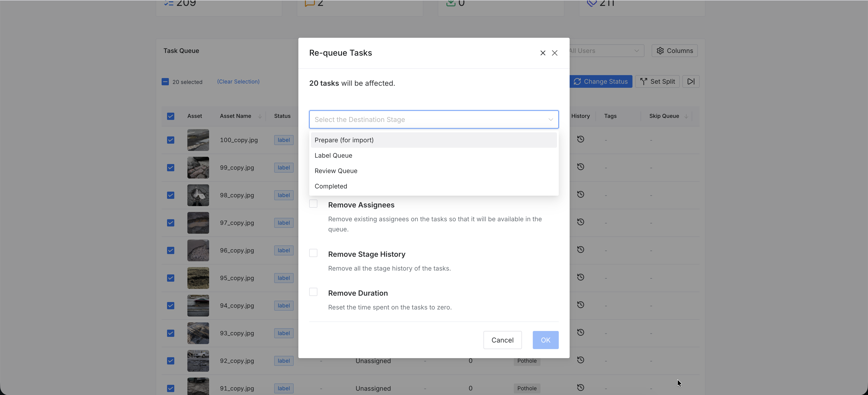Viewport: 868px width, 395px height.
Task: Uncheck the 99_copy.jpg row checkbox
Action: (x=170, y=168)
